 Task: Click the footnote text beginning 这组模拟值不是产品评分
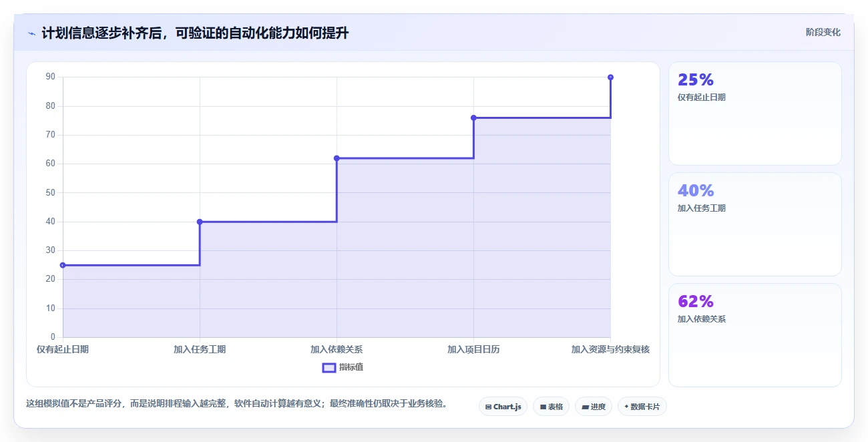(236, 403)
